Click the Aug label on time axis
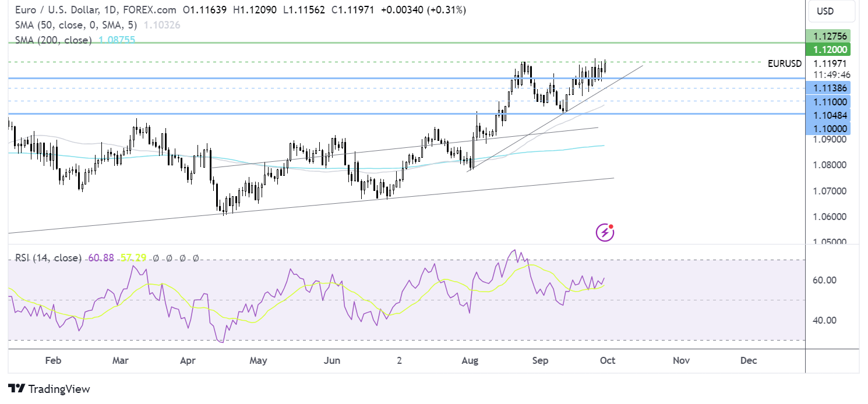The width and height of the screenshot is (868, 404). (x=470, y=360)
